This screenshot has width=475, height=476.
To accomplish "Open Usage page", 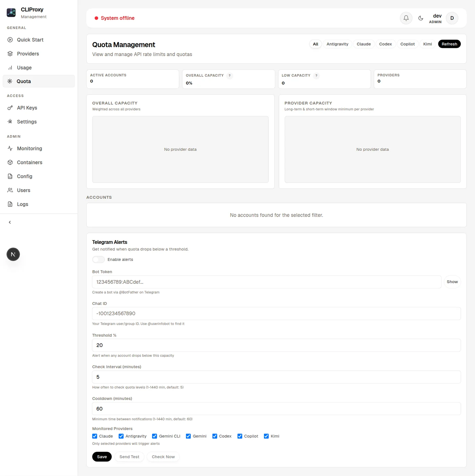I will tap(39, 68).
